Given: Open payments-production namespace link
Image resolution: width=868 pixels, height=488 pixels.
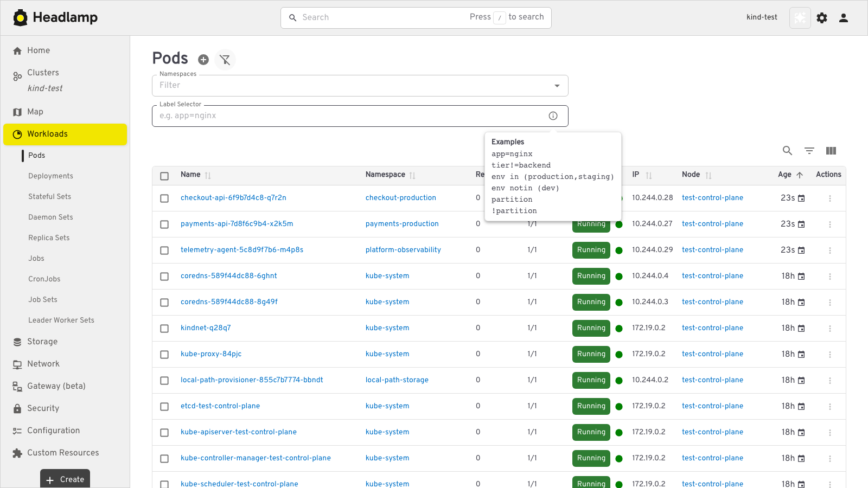Looking at the screenshot, I should pyautogui.click(x=402, y=224).
